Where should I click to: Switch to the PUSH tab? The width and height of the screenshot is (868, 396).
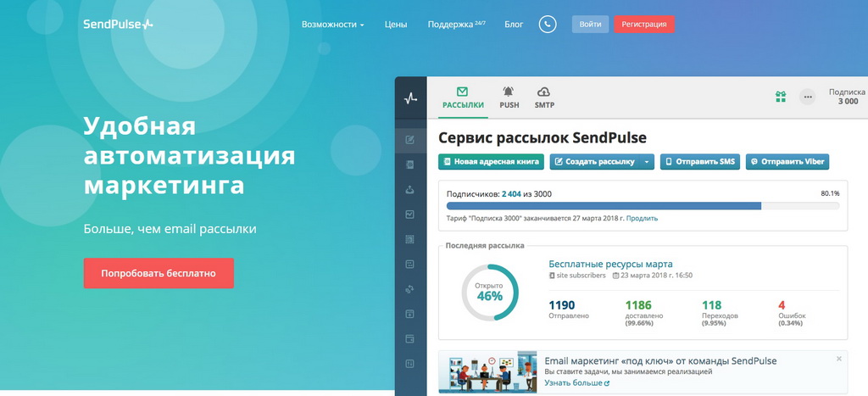click(x=509, y=98)
